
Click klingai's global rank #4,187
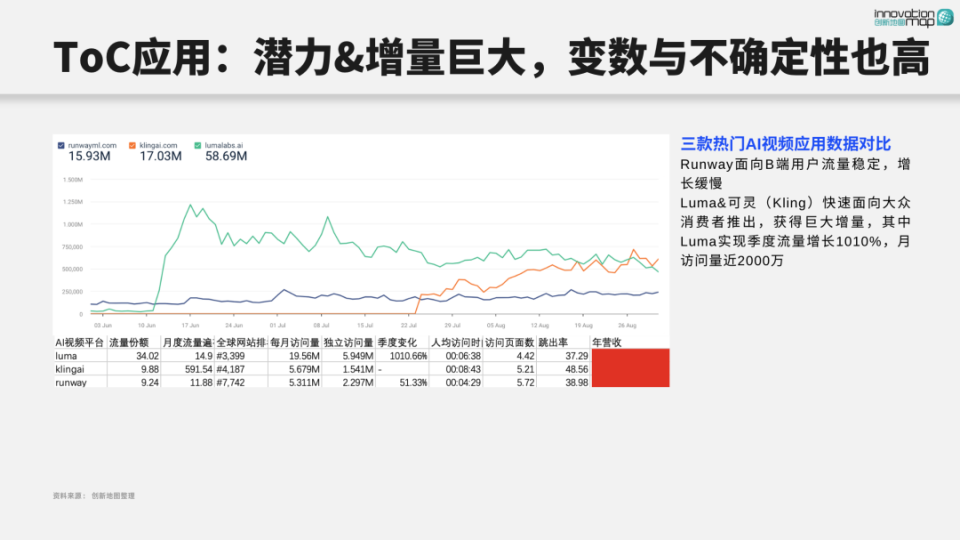tap(231, 370)
